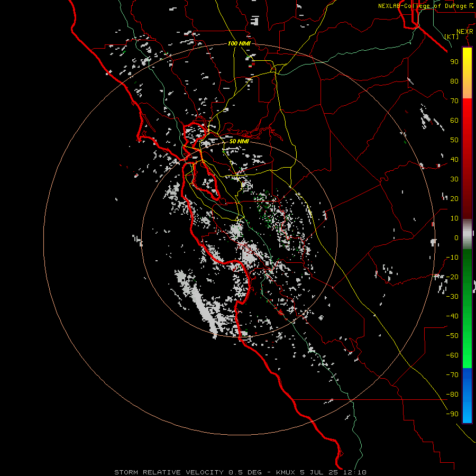Click the gray zero-velocity segment of the color bar
Screen dimensions: 476x476
click(467, 234)
